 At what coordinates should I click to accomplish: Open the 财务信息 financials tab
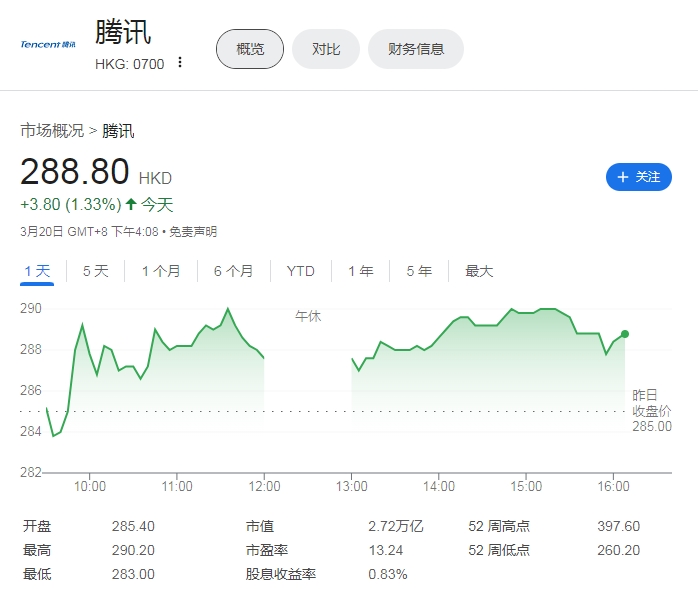pyautogui.click(x=415, y=49)
